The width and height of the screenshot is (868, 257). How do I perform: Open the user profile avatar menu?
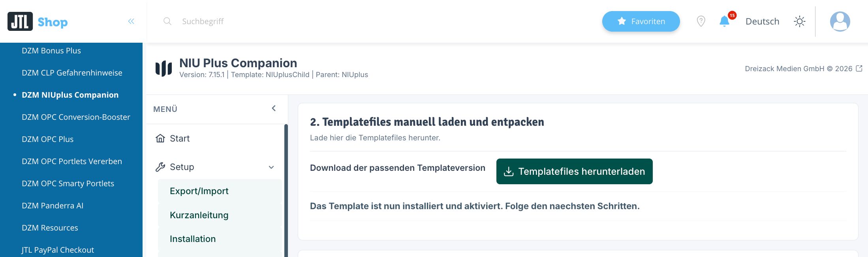point(840,21)
